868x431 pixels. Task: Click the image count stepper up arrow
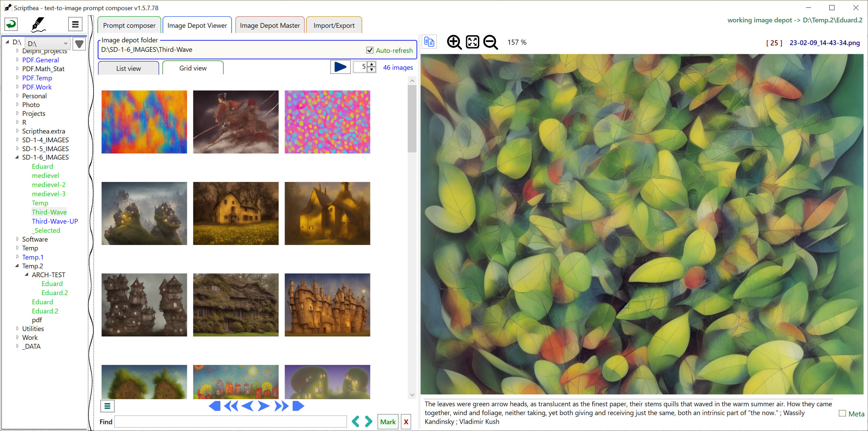(x=371, y=65)
